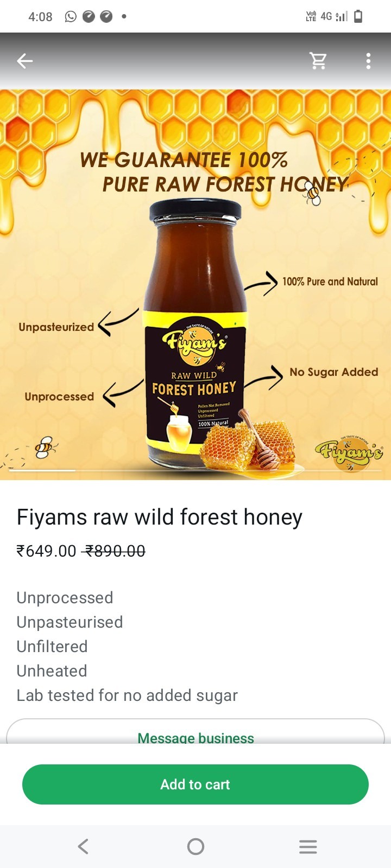Open the three-dot overflow menu
Image resolution: width=391 pixels, height=868 pixels.
coord(368,61)
